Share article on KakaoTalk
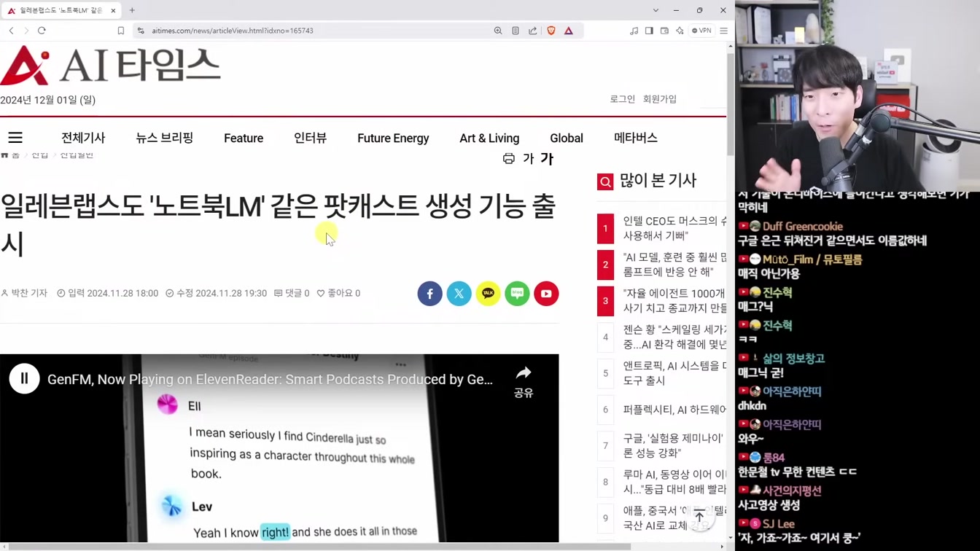The width and height of the screenshot is (980, 551). pyautogui.click(x=489, y=294)
